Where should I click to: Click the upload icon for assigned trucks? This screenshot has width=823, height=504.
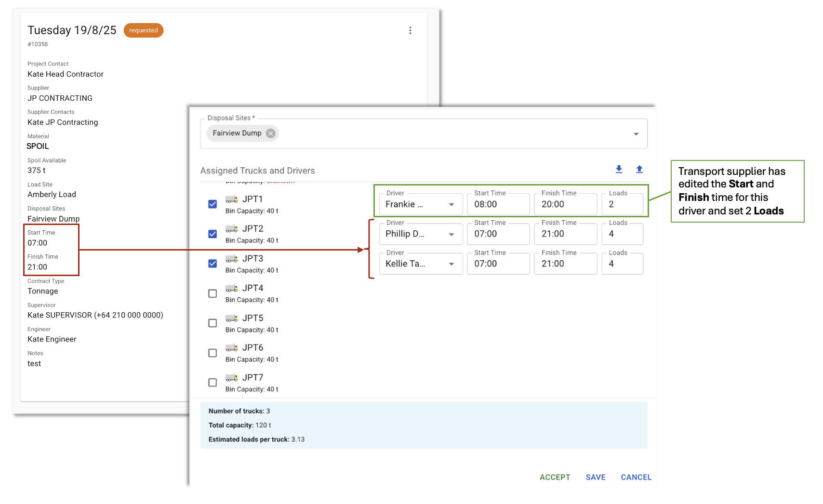[639, 169]
